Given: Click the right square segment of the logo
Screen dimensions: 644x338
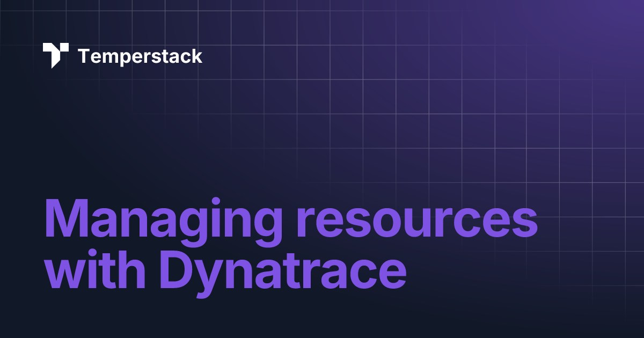Looking at the screenshot, I should pos(64,48).
